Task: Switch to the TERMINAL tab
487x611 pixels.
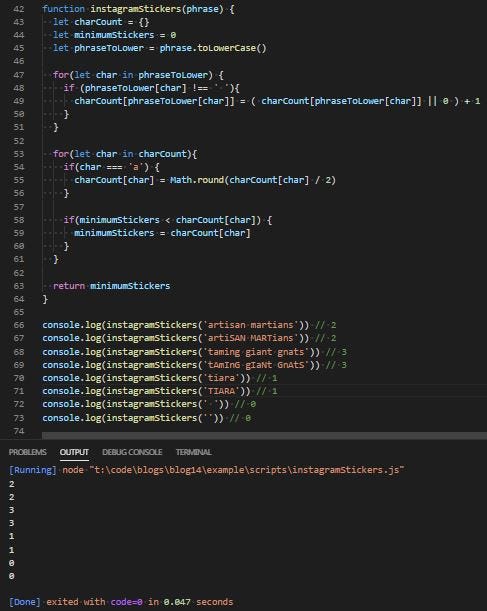Action: coord(194,452)
